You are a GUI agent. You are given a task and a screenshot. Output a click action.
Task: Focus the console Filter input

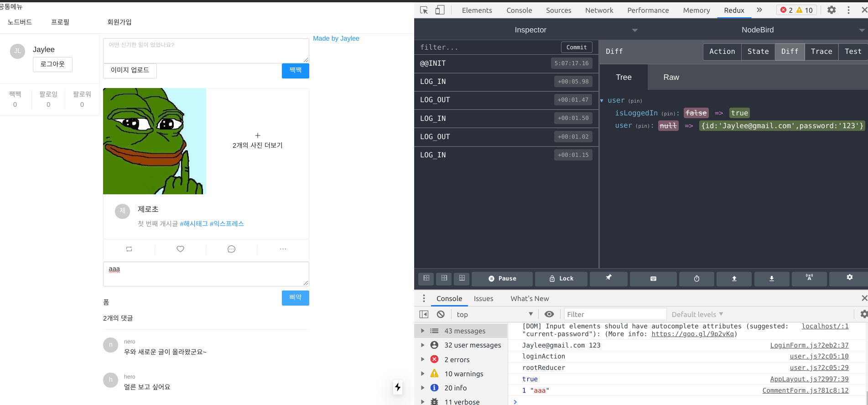615,314
